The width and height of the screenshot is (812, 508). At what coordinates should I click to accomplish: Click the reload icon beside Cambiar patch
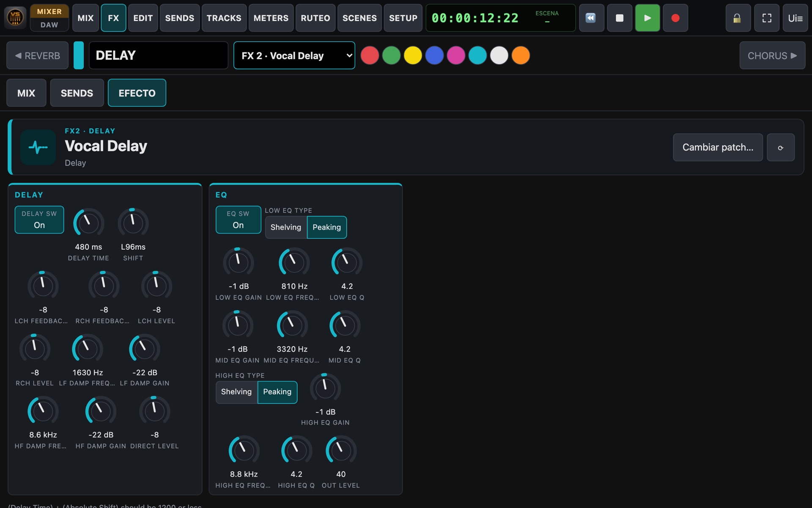(780, 147)
